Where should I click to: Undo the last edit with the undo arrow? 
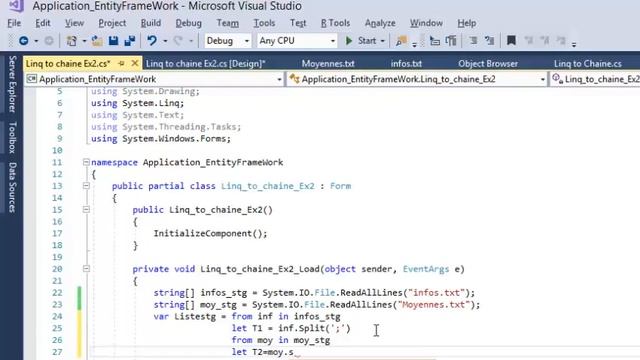(x=152, y=40)
